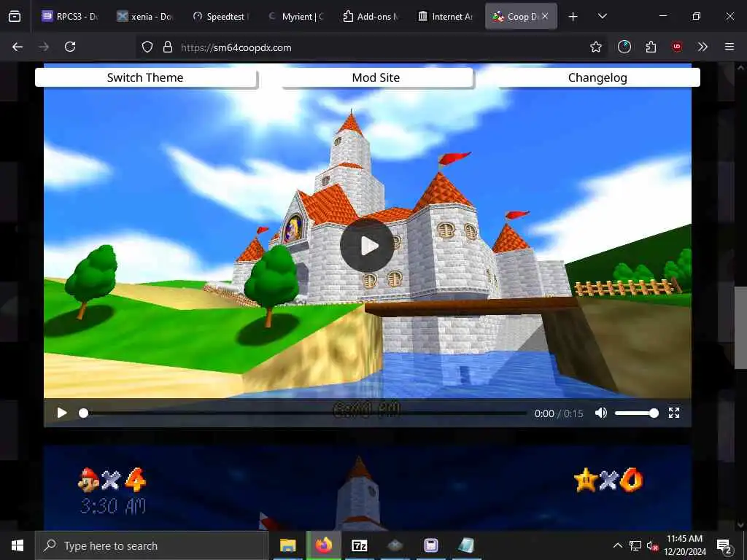Mute the video audio

pos(601,413)
